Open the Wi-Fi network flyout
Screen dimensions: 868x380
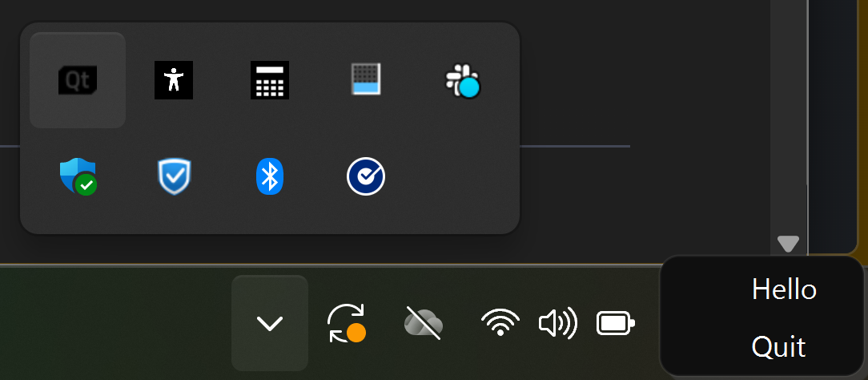point(500,323)
